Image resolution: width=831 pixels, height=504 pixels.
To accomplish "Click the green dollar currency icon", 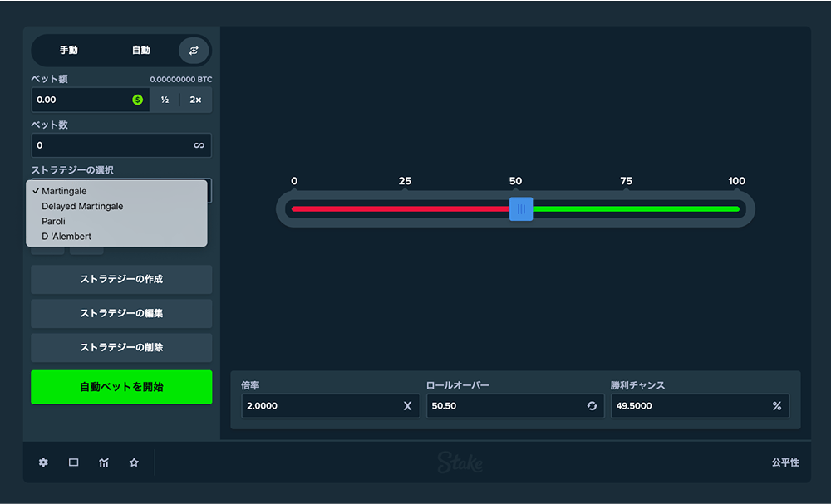I will [x=137, y=100].
